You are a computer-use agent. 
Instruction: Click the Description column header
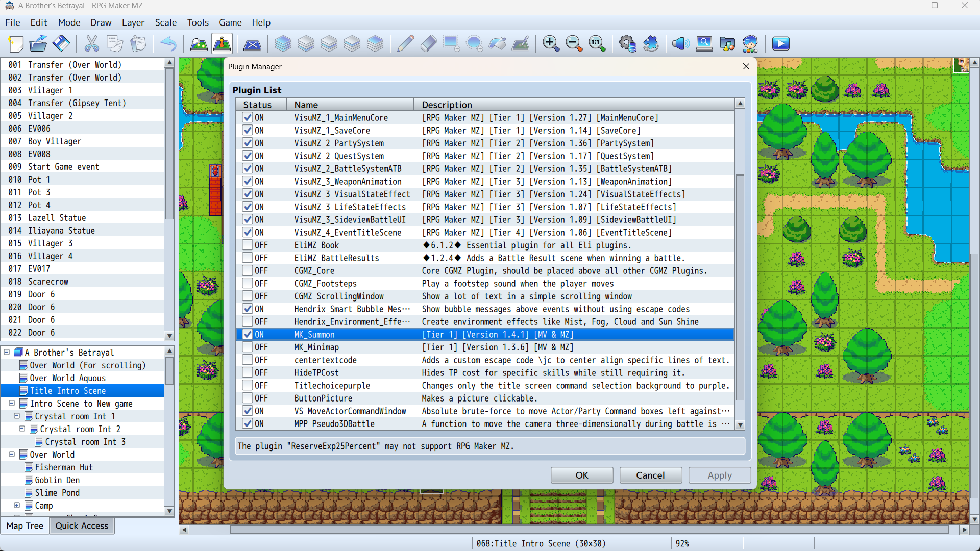pyautogui.click(x=574, y=105)
